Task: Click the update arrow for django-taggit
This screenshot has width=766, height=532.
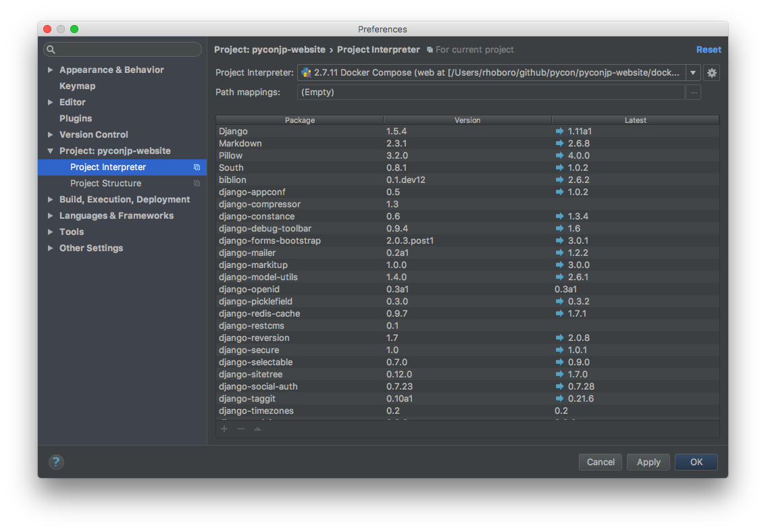Action: click(x=559, y=399)
